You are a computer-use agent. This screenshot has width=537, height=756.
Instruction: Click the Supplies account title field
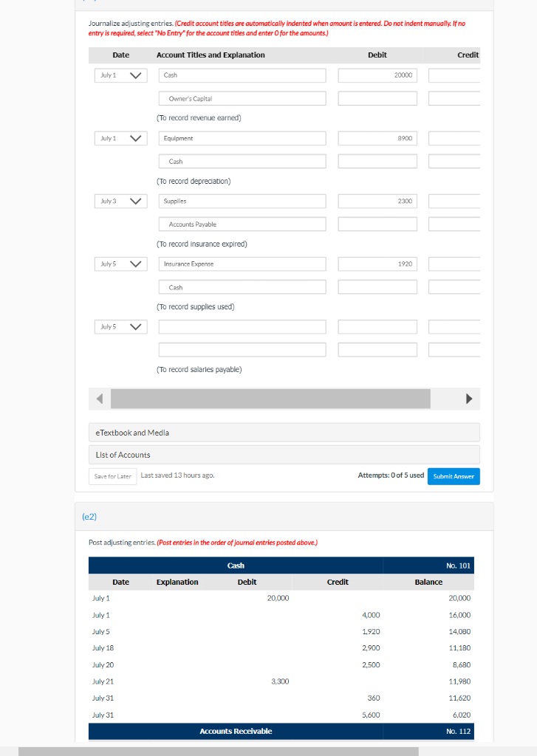click(x=242, y=201)
